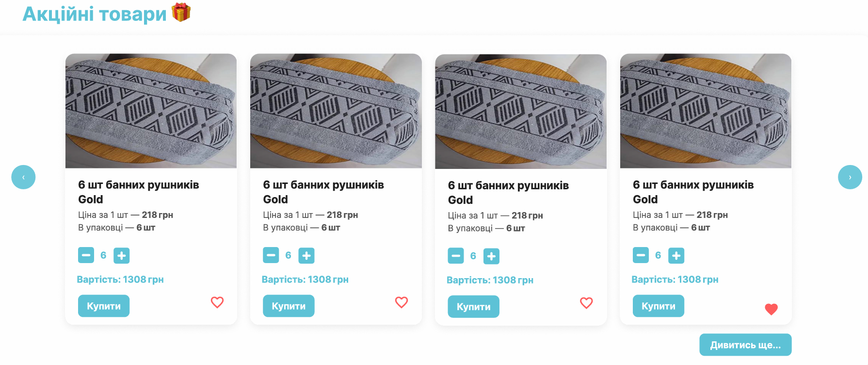Open the fourth product's towel image
This screenshot has width=868, height=365.
click(x=706, y=111)
